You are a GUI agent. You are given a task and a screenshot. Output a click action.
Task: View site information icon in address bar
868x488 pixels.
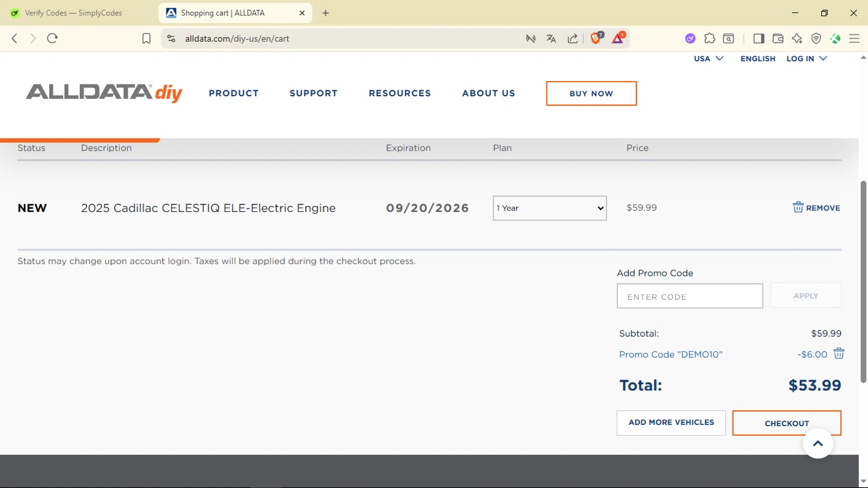tap(171, 38)
